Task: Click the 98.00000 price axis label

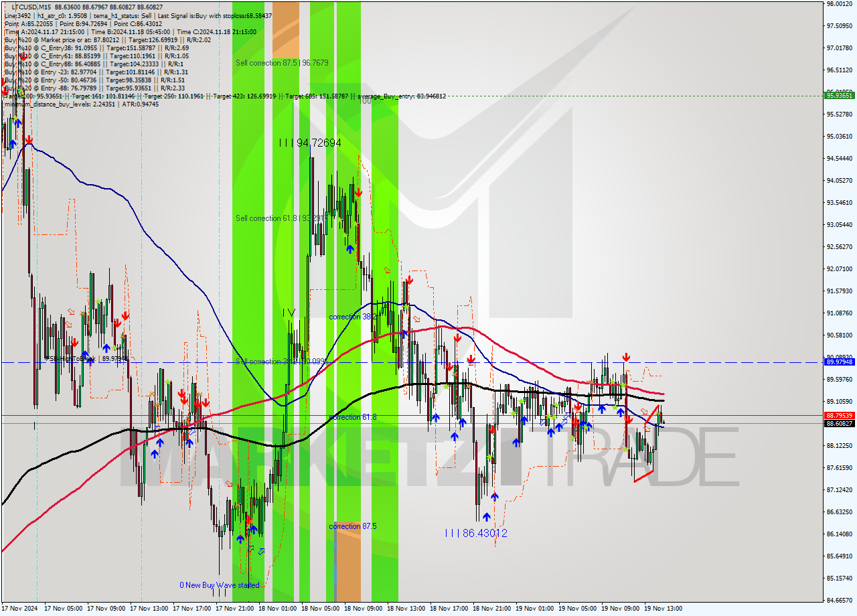Action: 839,3
